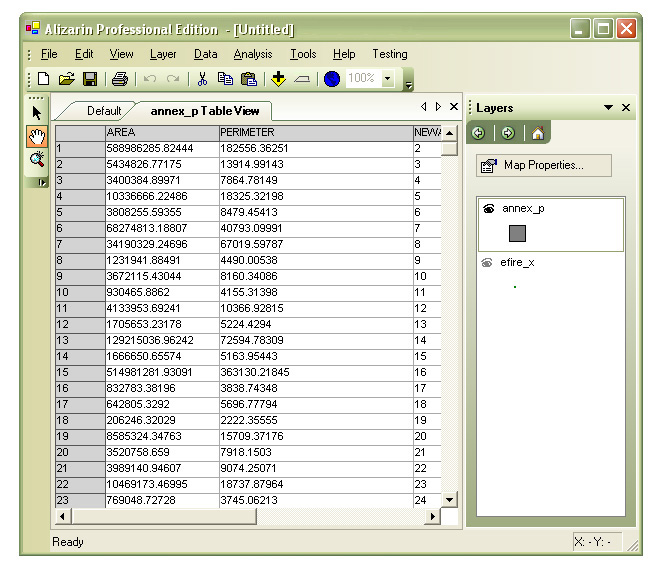
Task: Select the arrow pointer tool
Action: (x=37, y=113)
